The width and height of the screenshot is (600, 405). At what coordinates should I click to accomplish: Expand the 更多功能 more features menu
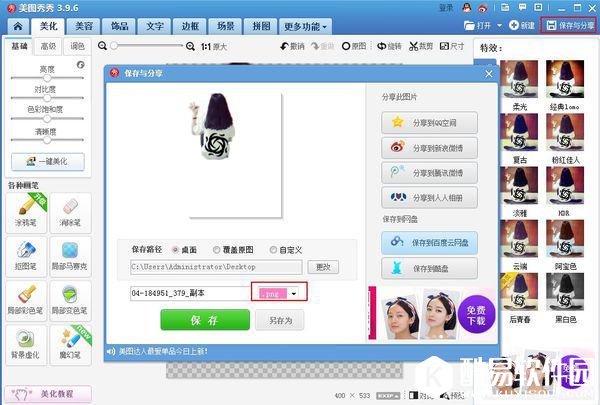pyautogui.click(x=306, y=25)
